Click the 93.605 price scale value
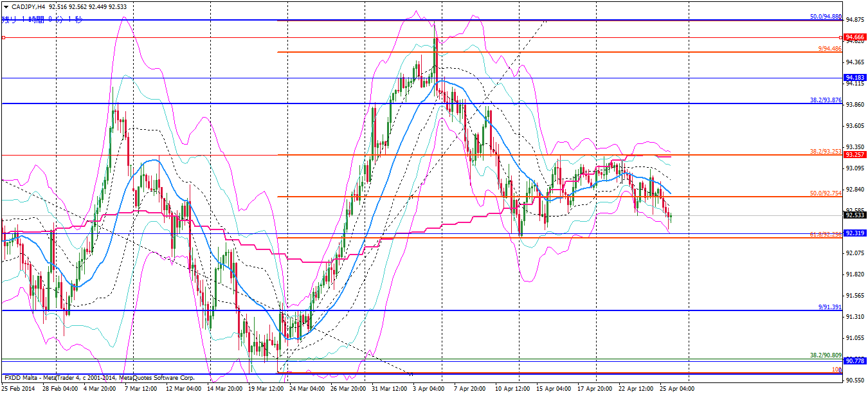The height and width of the screenshot is (394, 868). [855, 125]
